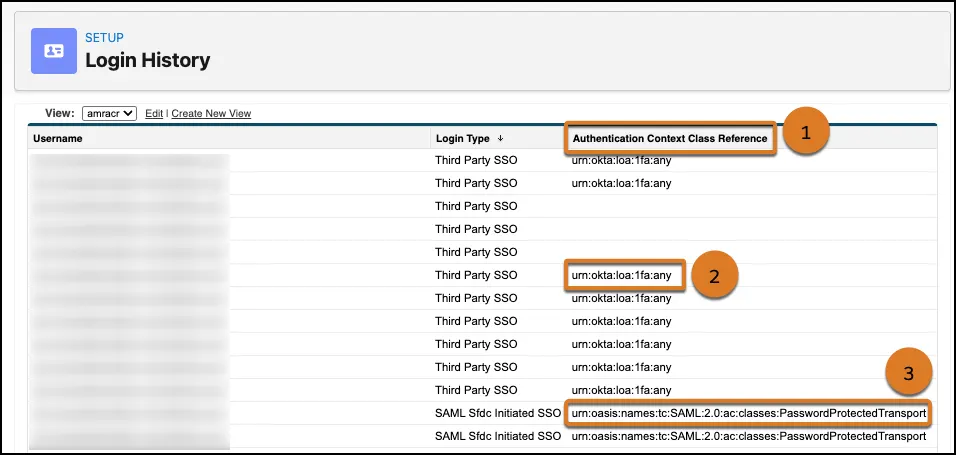Click the Login Type column header
This screenshot has height=455, width=956.
point(462,138)
